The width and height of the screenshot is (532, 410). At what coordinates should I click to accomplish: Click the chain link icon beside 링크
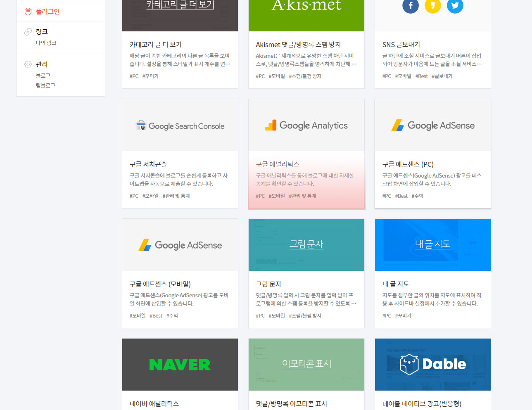point(28,32)
